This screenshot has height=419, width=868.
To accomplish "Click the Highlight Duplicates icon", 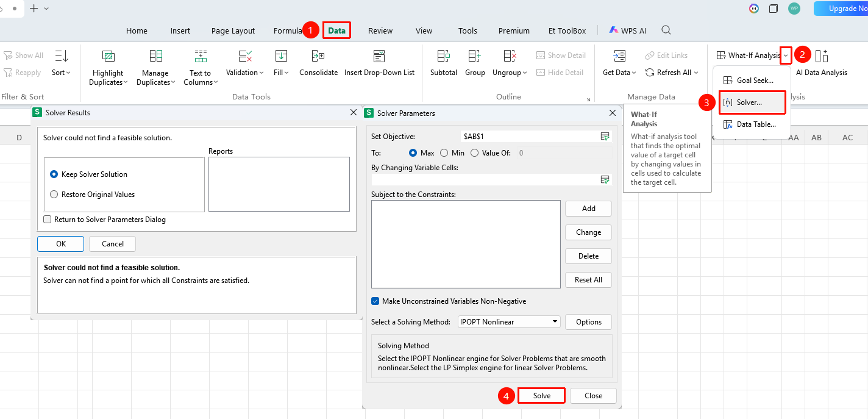I will tap(108, 56).
